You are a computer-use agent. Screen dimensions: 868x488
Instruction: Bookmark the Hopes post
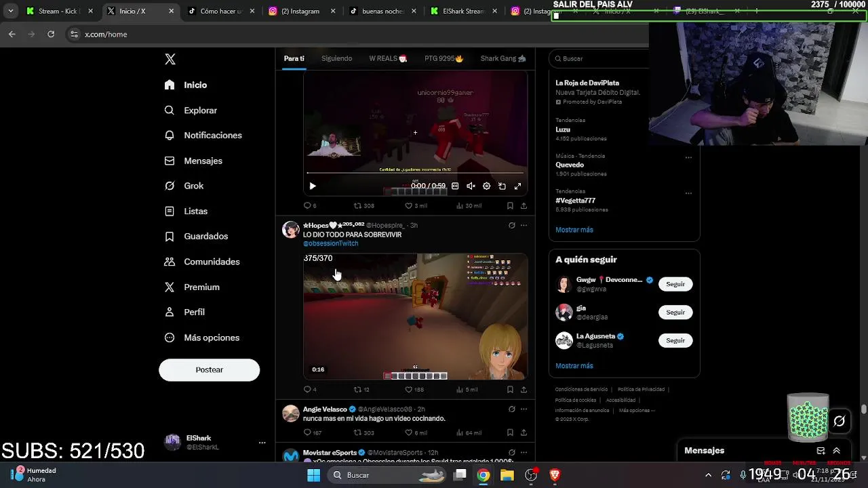click(510, 390)
